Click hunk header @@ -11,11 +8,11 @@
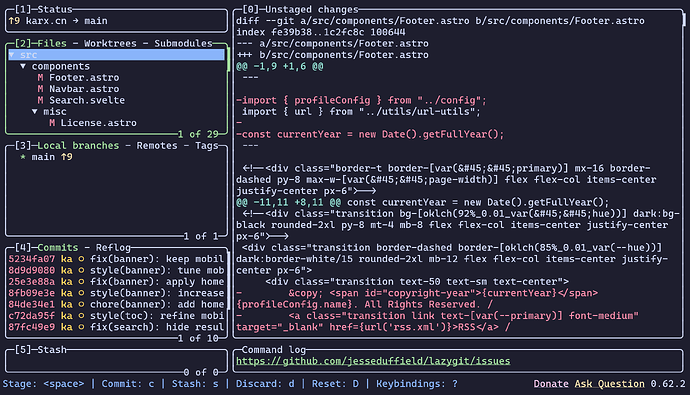The height and width of the screenshot is (395, 690). [288, 202]
